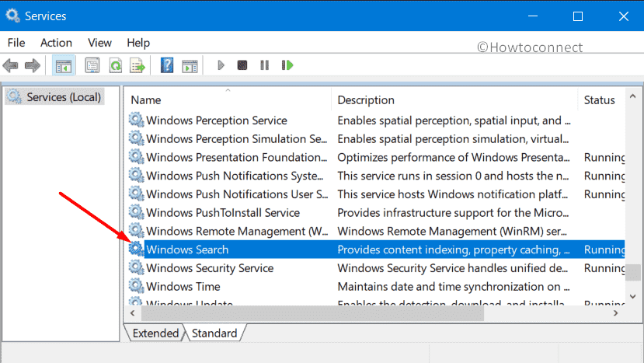Click the horizontal scrollbar right arrow

[x=616, y=313]
